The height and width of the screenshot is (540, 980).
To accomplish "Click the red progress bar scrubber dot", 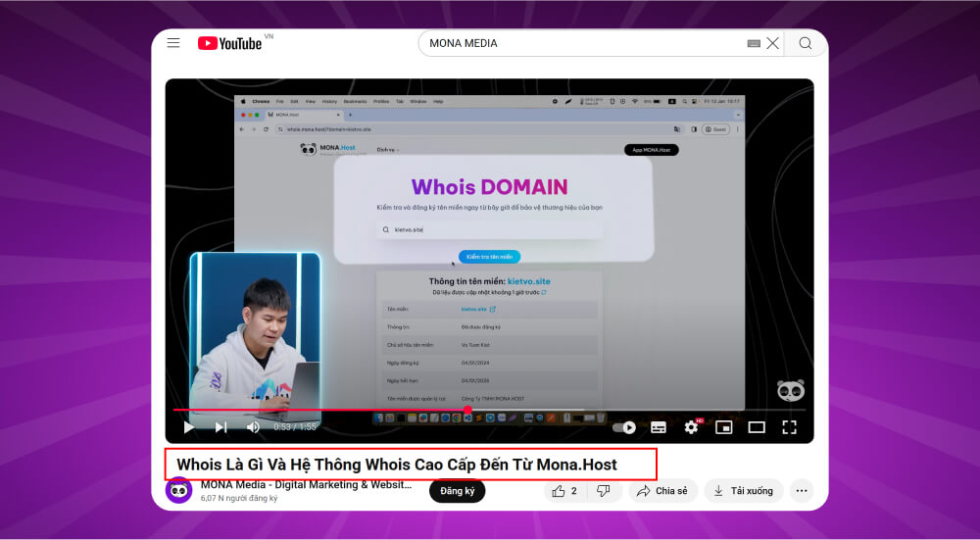I will coord(467,410).
